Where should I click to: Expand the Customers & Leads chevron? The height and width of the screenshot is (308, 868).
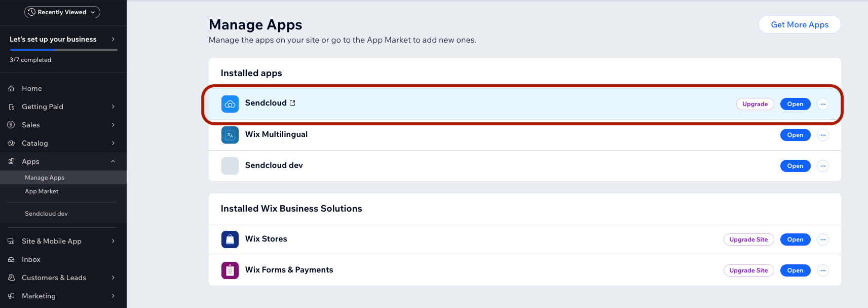[113, 278]
